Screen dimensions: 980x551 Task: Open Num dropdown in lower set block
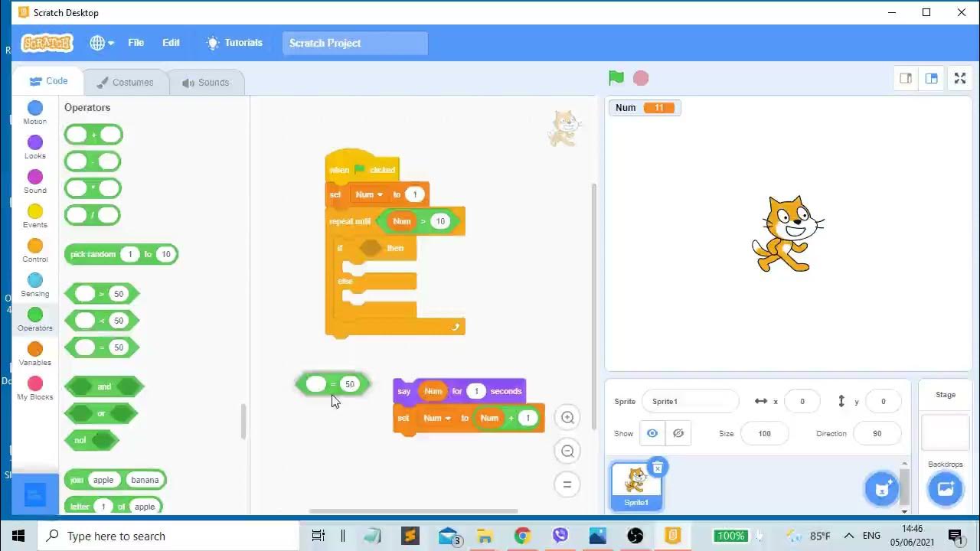point(437,418)
